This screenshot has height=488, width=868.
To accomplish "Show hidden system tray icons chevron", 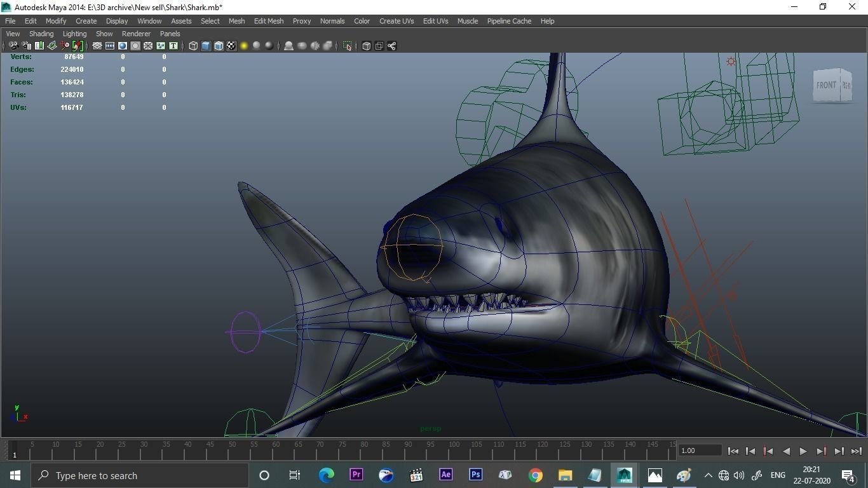I will click(x=708, y=475).
